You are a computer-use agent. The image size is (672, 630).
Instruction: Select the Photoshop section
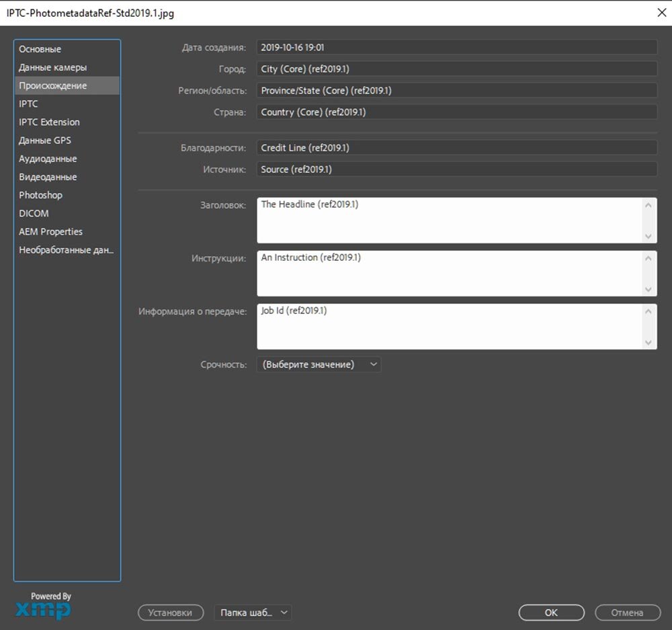click(x=67, y=195)
